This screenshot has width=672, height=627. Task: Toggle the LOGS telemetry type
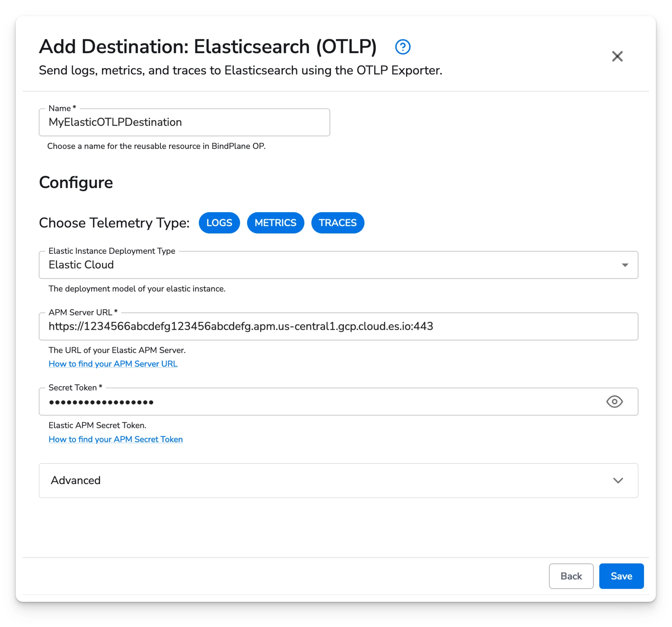point(219,223)
